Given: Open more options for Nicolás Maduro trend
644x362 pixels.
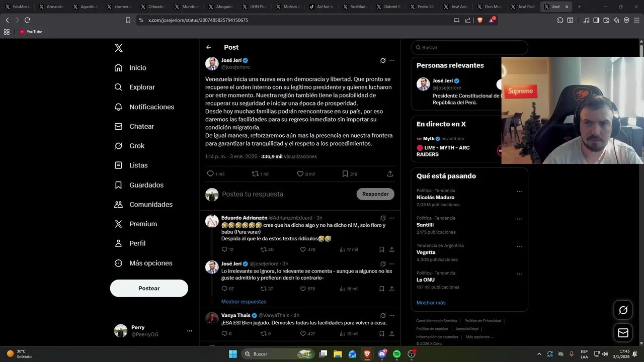Looking at the screenshot, I should (x=519, y=192).
